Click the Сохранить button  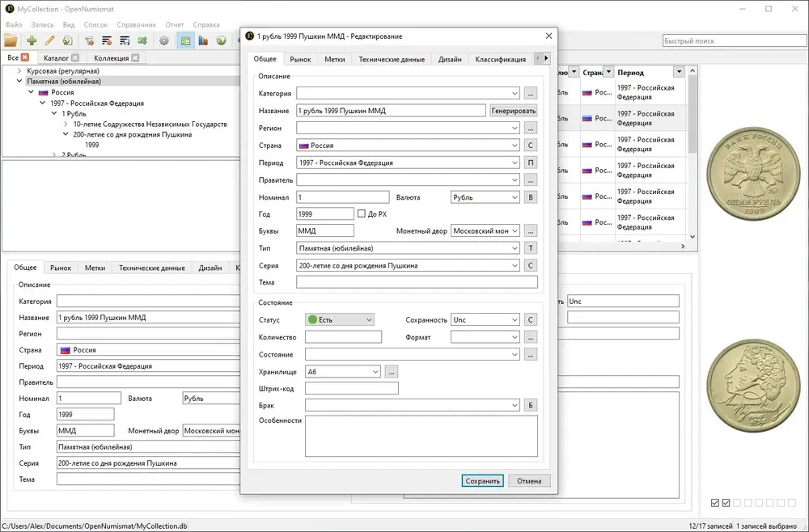tap(482, 481)
